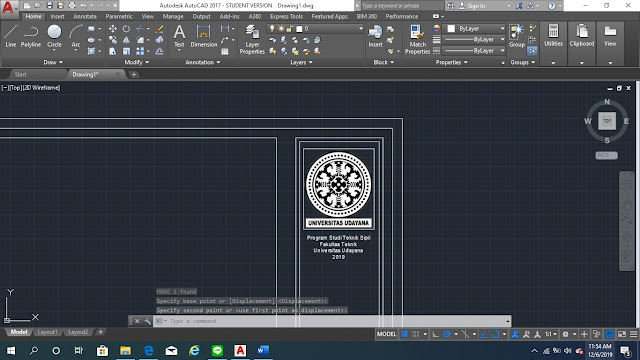
Task: Toggle MODEL space button in status bar
Action: tap(386, 334)
